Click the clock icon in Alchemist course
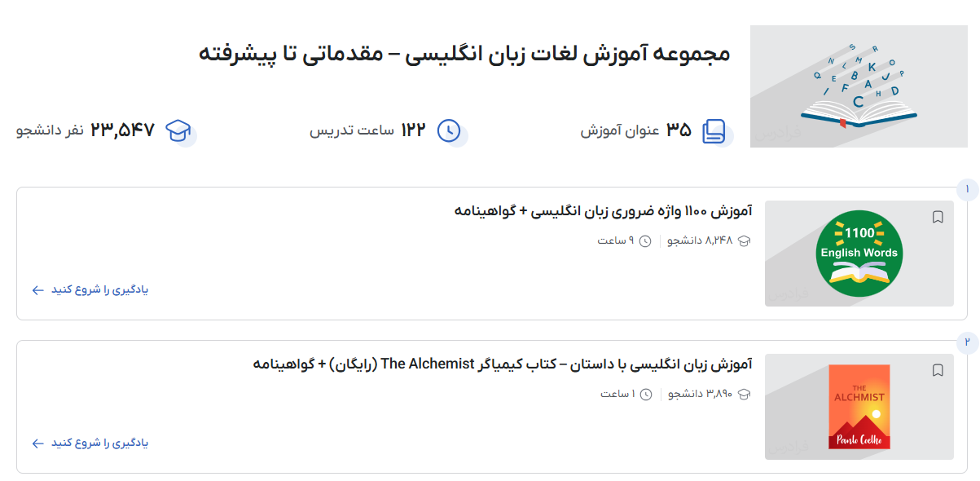Screen dimensions: 980x481 tap(646, 395)
